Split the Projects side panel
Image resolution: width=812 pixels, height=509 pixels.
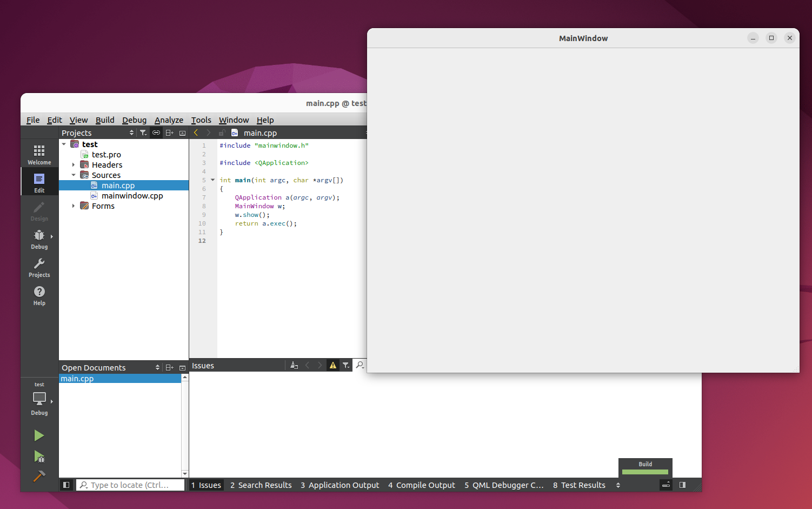[169, 133]
